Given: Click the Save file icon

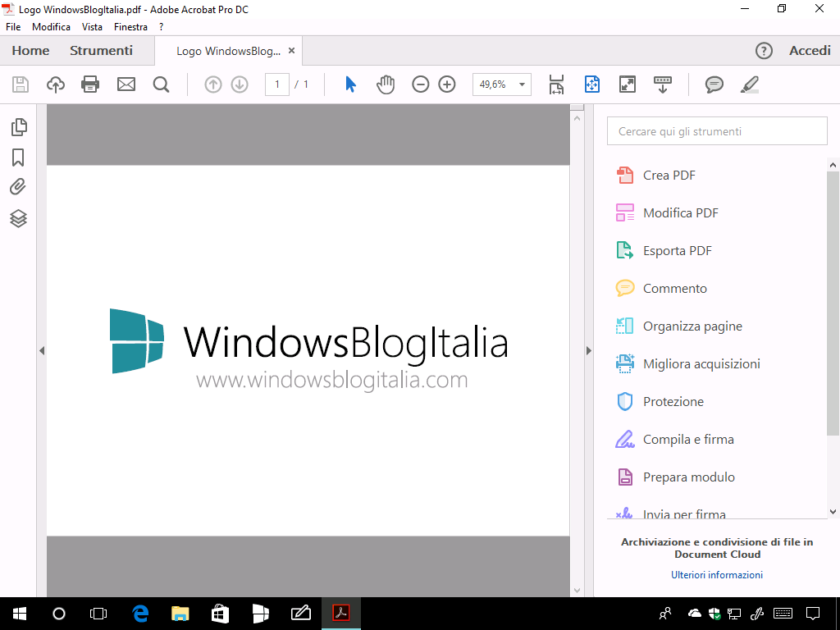Looking at the screenshot, I should [21, 84].
